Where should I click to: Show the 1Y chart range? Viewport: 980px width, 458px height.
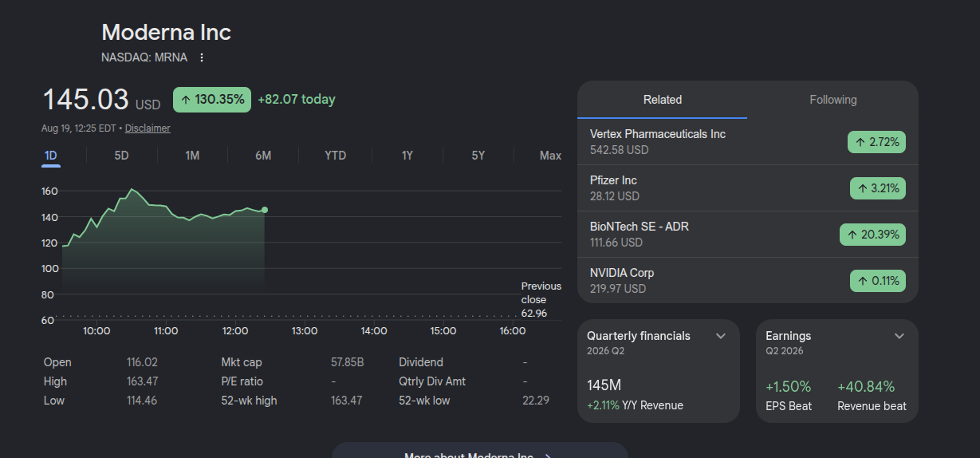point(407,156)
